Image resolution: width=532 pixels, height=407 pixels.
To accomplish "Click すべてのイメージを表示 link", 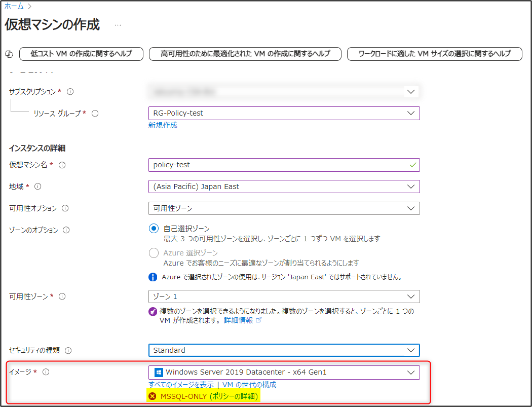I will (181, 385).
